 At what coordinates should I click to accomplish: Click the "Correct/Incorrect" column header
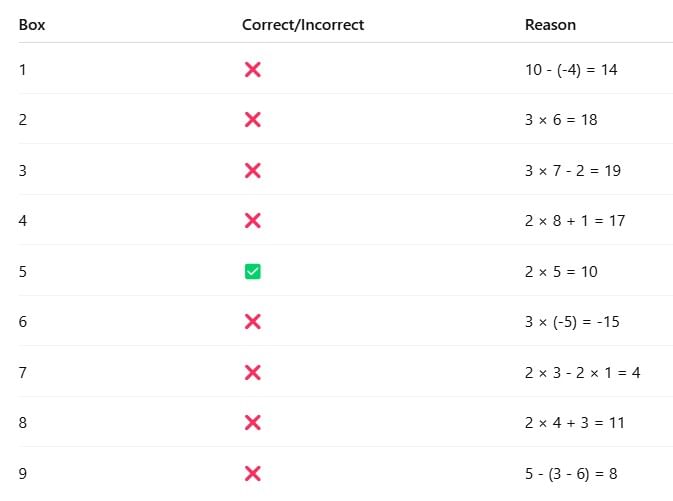click(303, 25)
